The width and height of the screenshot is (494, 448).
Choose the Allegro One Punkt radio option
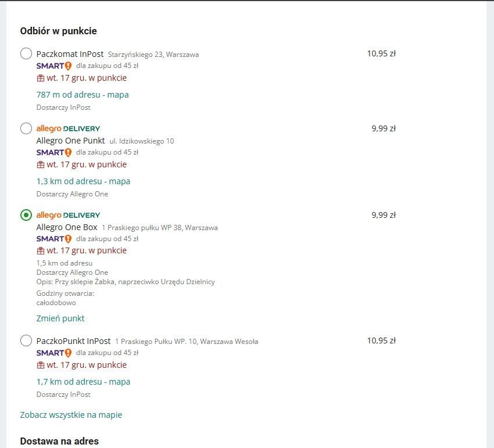pyautogui.click(x=26, y=128)
